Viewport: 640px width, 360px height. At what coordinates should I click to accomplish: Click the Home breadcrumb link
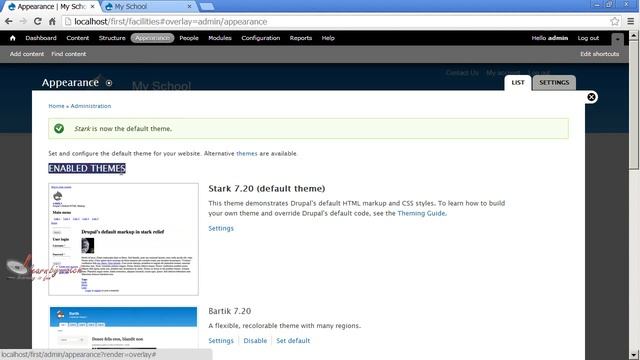coord(56,106)
